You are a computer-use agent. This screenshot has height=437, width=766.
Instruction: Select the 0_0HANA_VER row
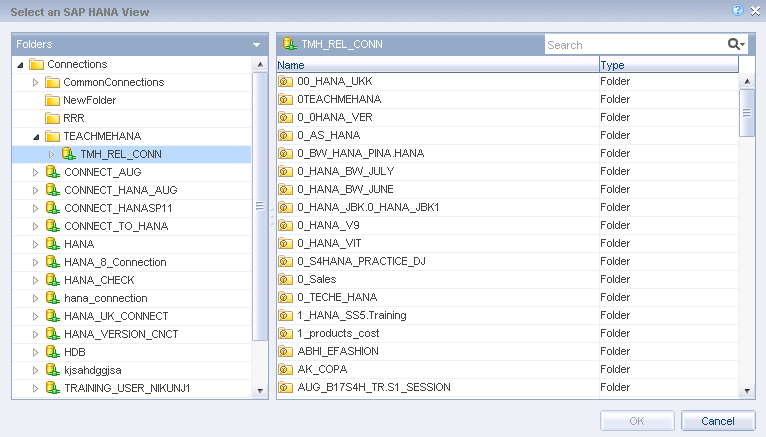(508, 117)
